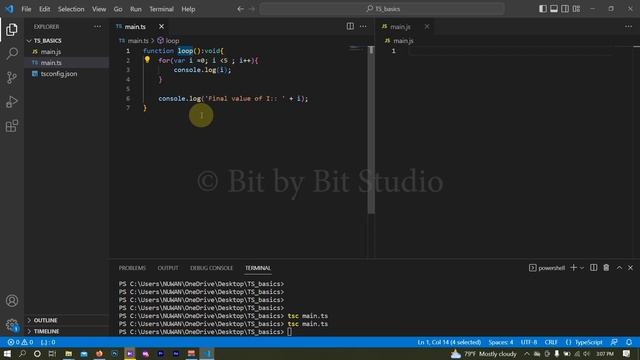Open the Source Control view

[12, 78]
